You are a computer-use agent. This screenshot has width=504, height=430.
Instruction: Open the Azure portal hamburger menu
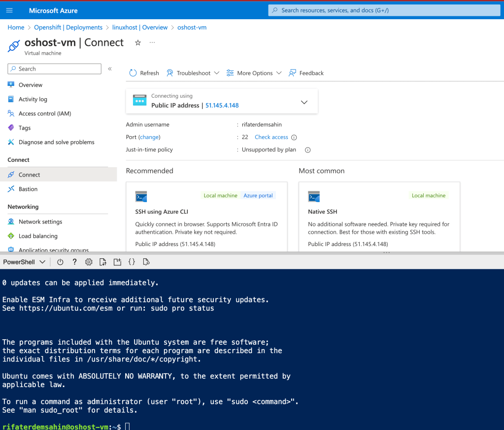point(9,10)
